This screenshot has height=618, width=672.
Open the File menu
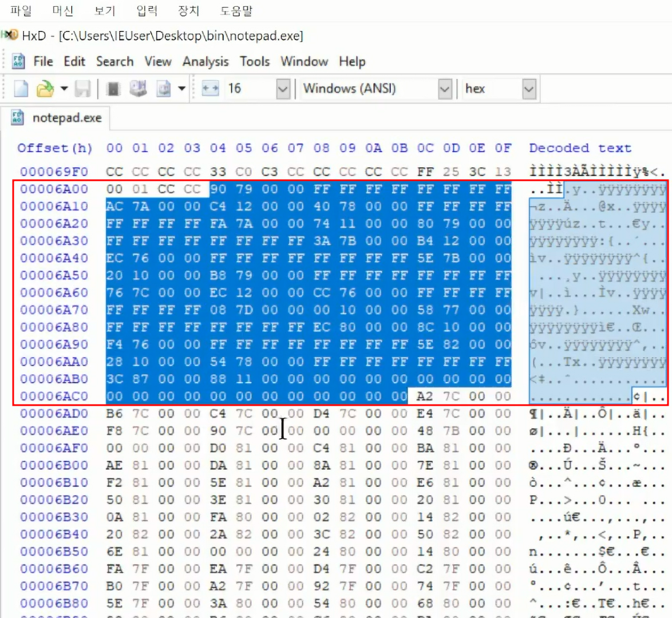pyautogui.click(x=44, y=62)
